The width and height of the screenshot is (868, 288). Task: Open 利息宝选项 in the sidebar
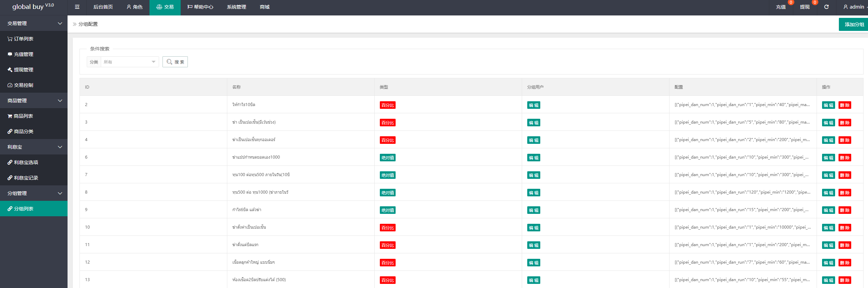coord(23,162)
